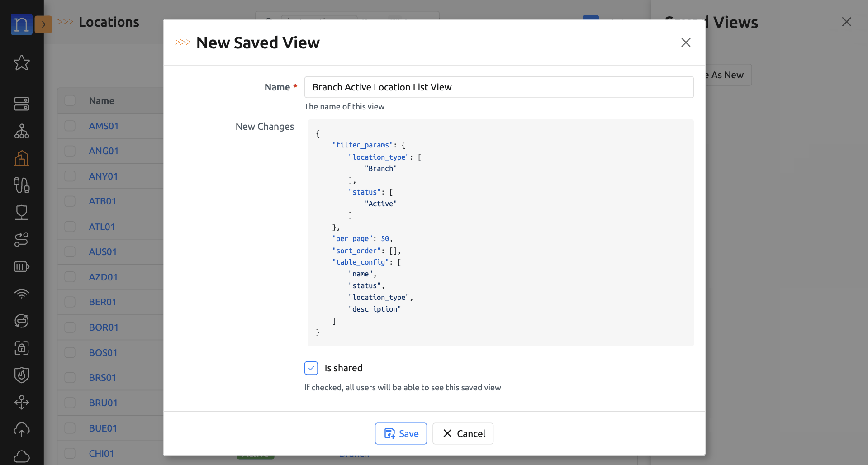
Task: Open the Devices server icon in sidebar
Action: [21, 104]
